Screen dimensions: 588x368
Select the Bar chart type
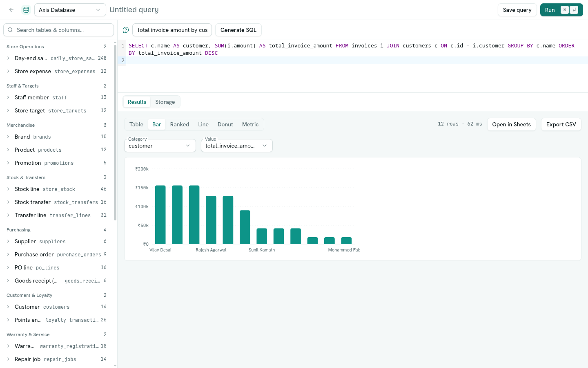tap(157, 124)
